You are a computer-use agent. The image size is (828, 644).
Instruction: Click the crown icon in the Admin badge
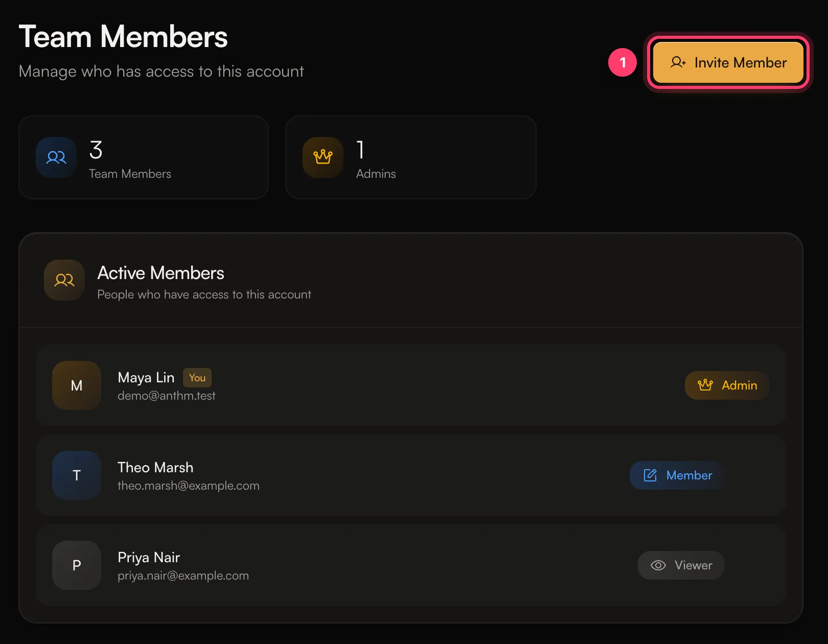click(x=705, y=385)
